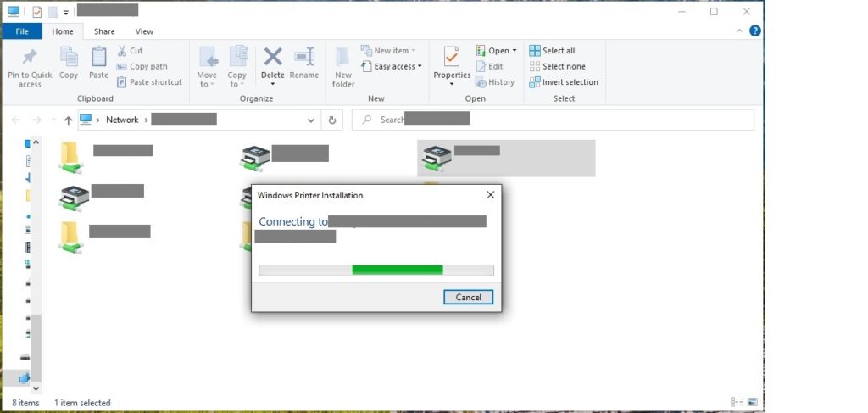Switch to the Share ribbon tab
The image size is (868, 413).
tap(104, 31)
